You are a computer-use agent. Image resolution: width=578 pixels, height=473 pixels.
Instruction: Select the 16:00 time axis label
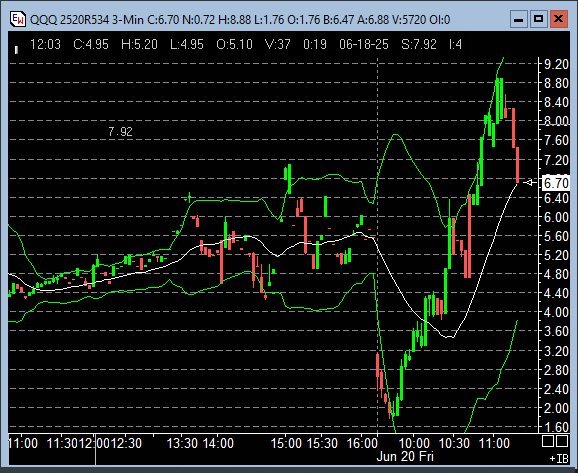point(363,443)
